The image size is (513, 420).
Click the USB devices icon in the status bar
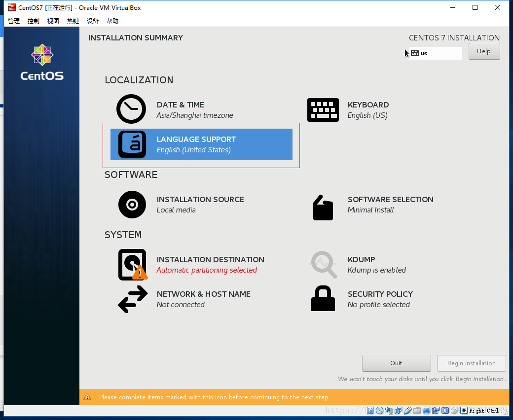[x=407, y=411]
